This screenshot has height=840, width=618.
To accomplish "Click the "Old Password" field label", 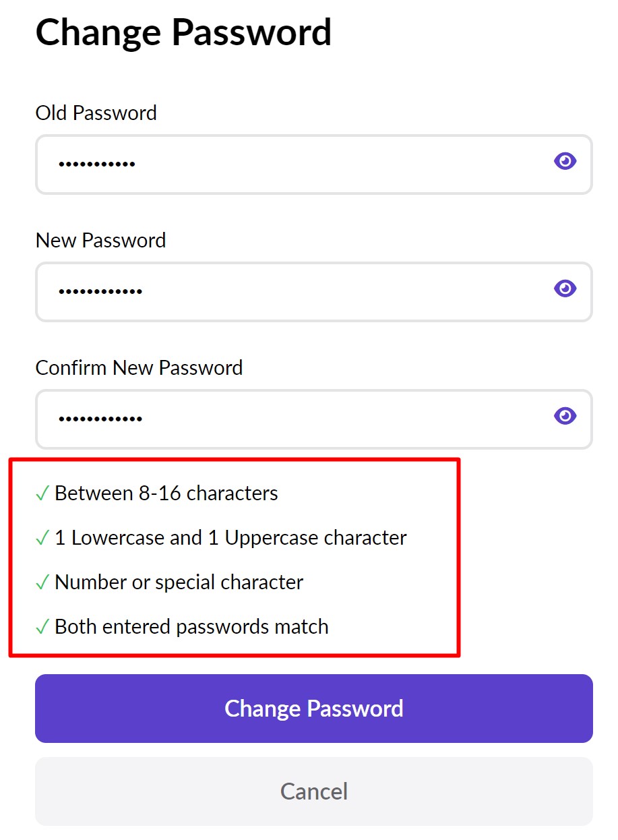I will pos(96,113).
